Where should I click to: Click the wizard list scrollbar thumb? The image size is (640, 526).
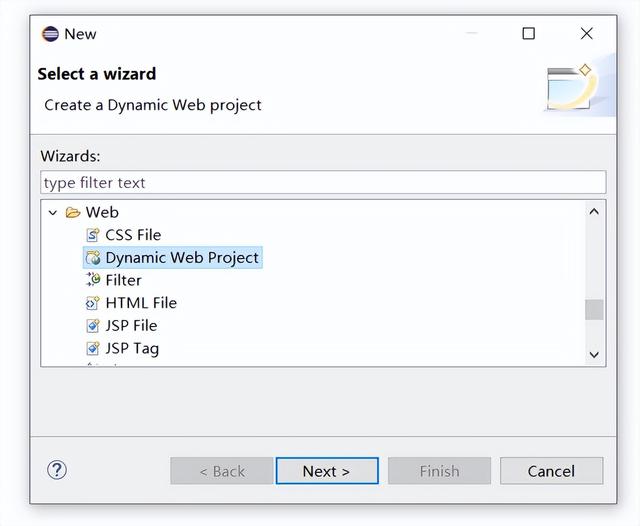[594, 309]
